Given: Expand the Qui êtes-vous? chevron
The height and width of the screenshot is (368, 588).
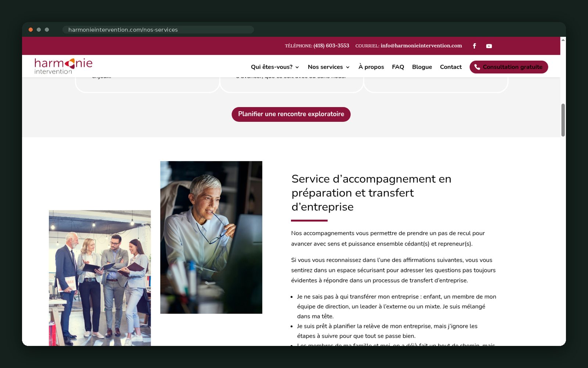Looking at the screenshot, I should (x=297, y=67).
